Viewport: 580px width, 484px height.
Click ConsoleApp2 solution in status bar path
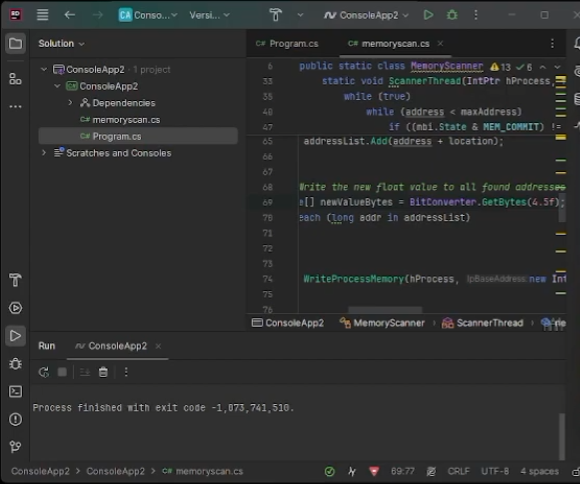pos(40,471)
